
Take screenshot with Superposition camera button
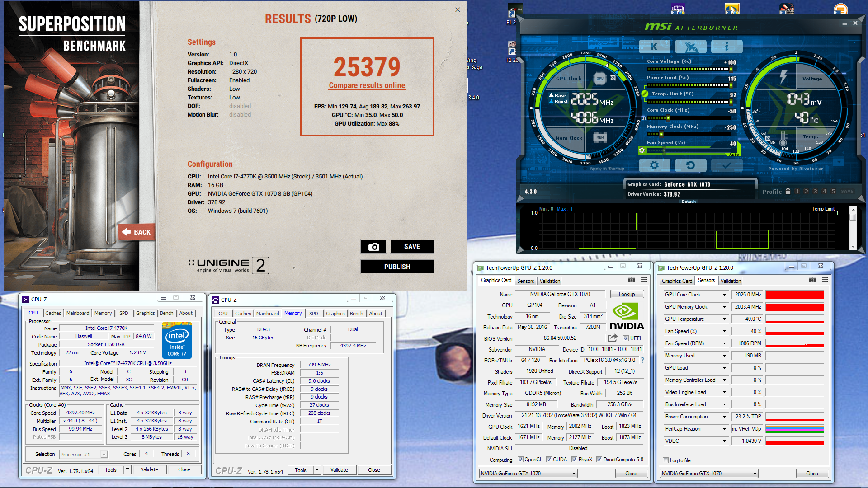tap(373, 247)
